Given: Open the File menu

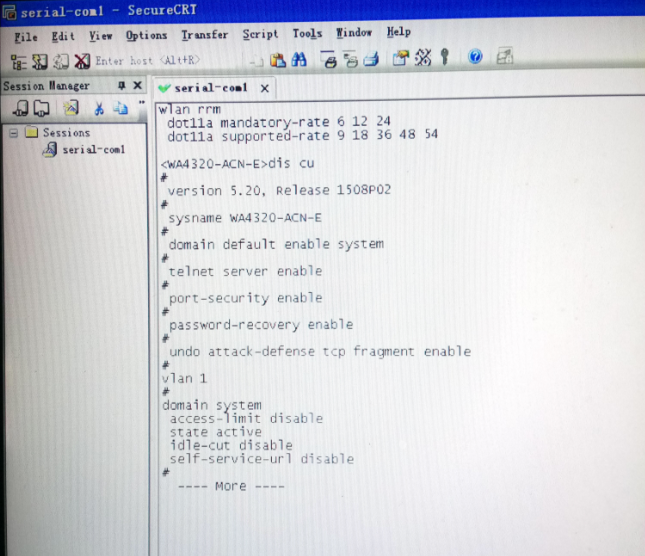Looking at the screenshot, I should tap(26, 37).
